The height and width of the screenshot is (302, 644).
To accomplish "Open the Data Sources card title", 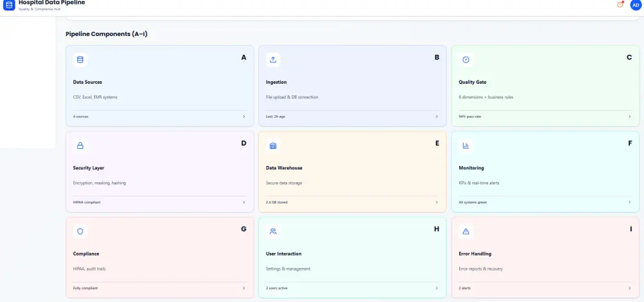I will [88, 82].
